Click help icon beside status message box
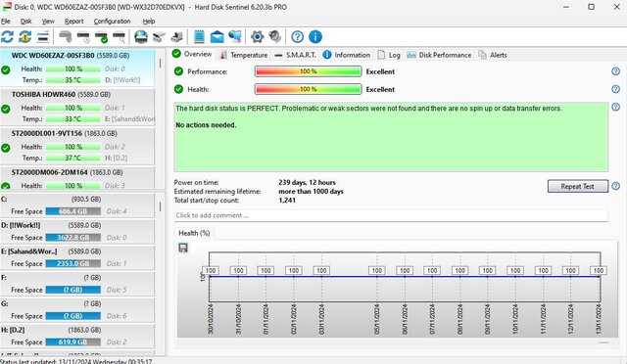627x364 pixels. 615,107
